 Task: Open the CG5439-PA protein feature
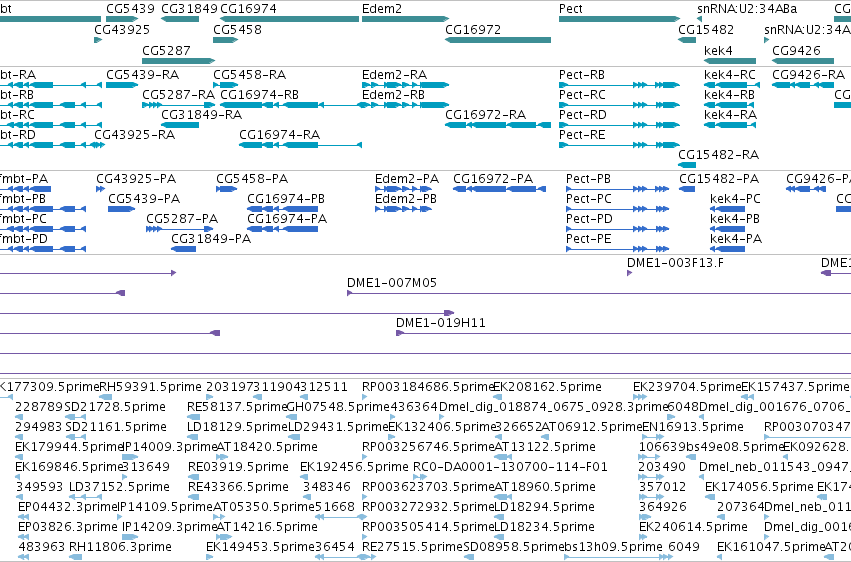click(122, 209)
